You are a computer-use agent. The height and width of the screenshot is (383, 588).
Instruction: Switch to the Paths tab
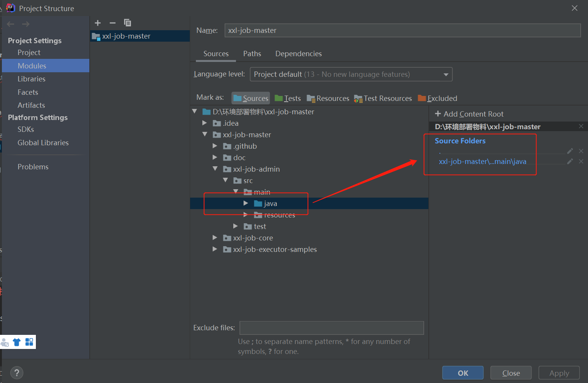252,54
